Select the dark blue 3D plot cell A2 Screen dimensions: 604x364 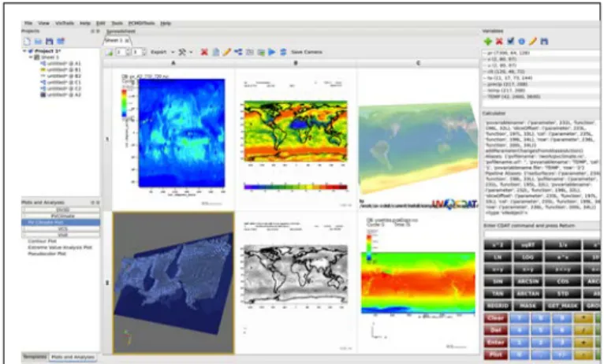coord(173,282)
